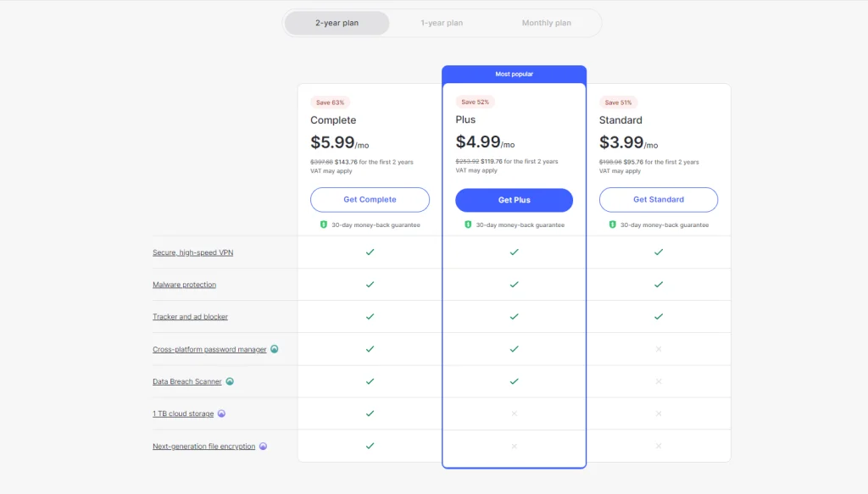
Task: Click the Save 63% badge on the Complete plan
Action: [x=331, y=103]
